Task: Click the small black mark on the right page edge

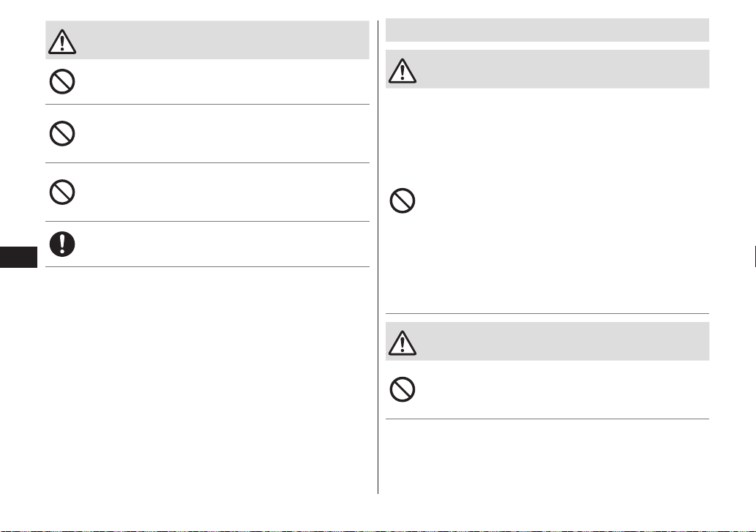Action: [755, 256]
